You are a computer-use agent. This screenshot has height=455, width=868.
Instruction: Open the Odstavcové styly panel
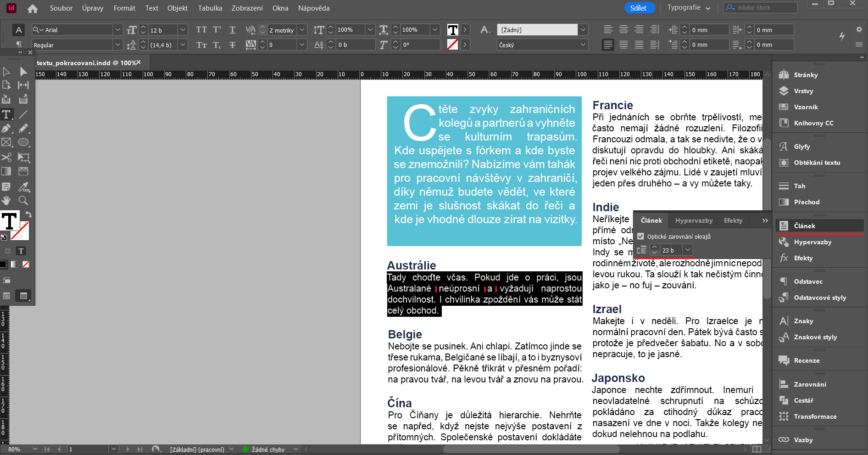coord(820,298)
